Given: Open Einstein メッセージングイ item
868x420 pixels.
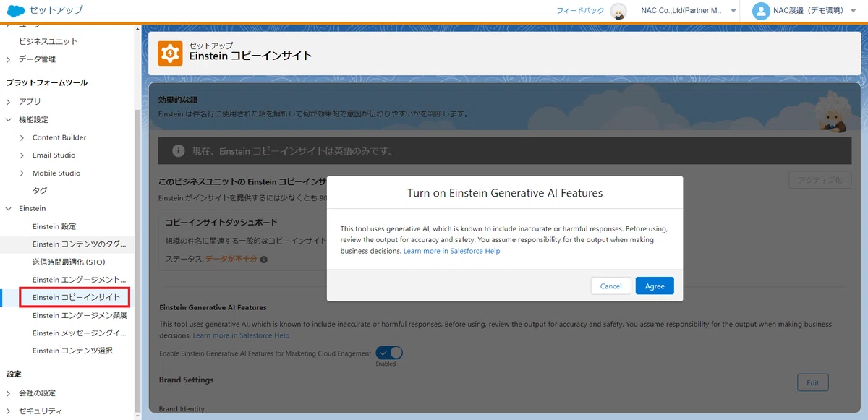Looking at the screenshot, I should tap(80, 333).
